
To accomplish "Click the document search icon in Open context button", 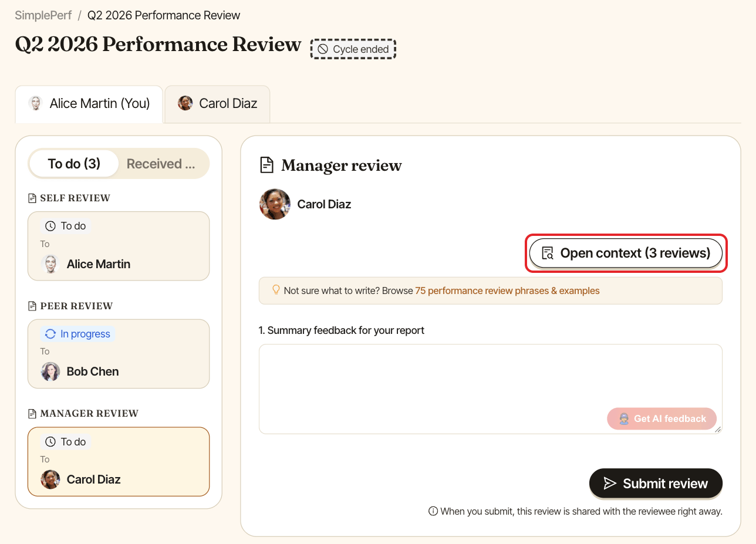I will (x=548, y=254).
